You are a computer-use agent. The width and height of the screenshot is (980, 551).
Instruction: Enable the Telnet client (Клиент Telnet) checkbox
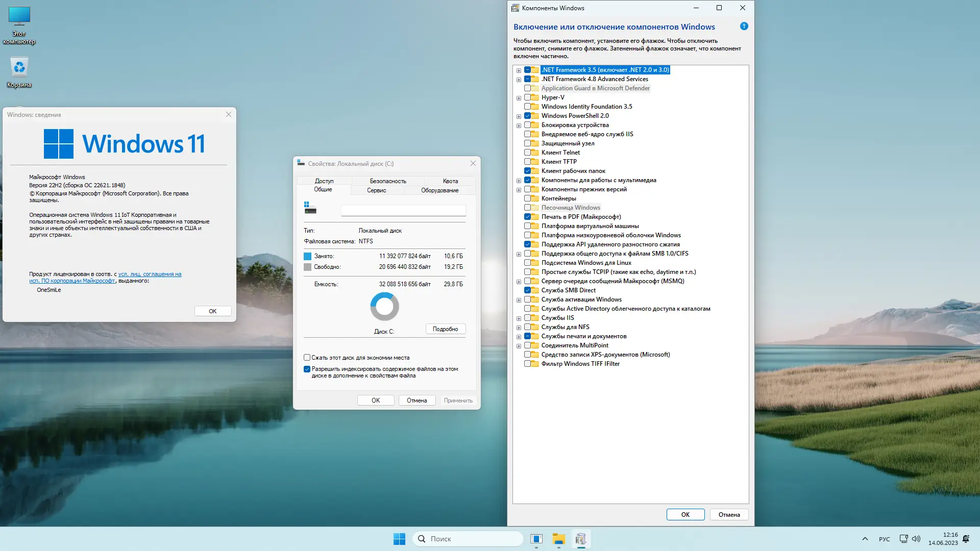point(527,153)
